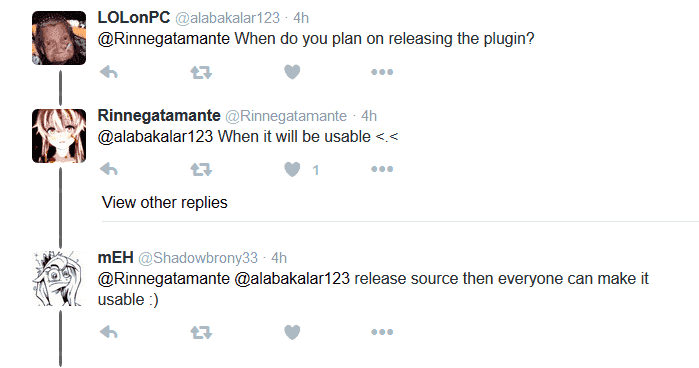Reply to LOLonPC's tweet
699x368 pixels.
pos(109,72)
